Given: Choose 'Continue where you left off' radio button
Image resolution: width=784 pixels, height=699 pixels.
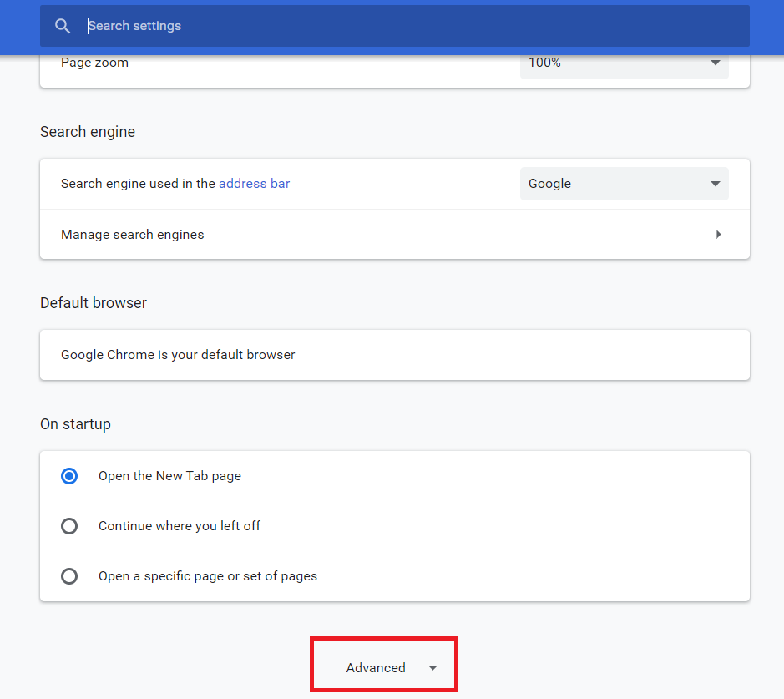Looking at the screenshot, I should 69,526.
